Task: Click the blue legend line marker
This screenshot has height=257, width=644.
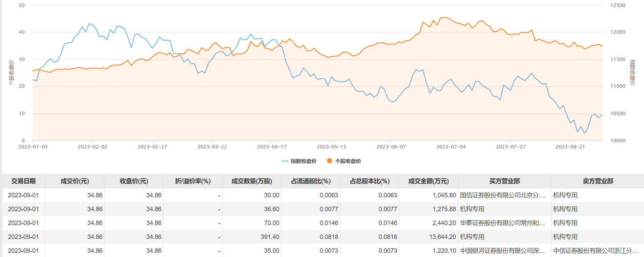Action: pos(285,161)
